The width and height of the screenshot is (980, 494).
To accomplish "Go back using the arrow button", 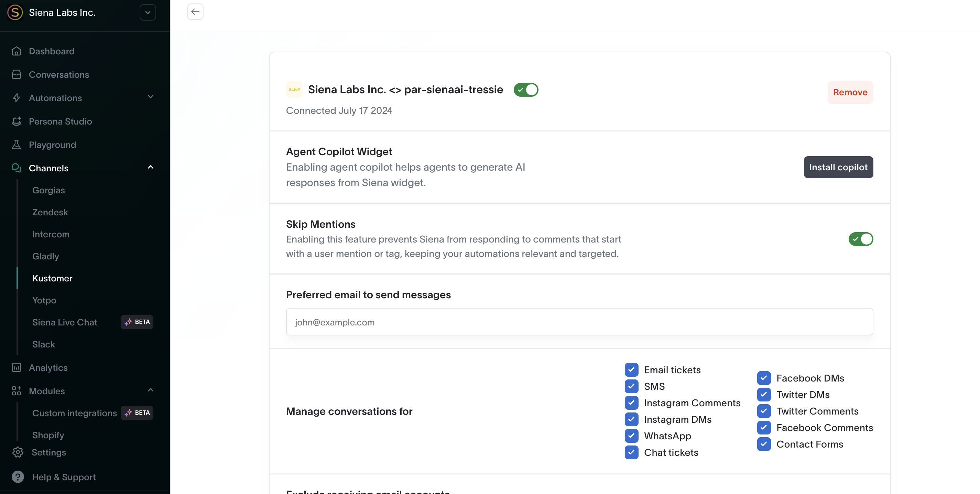I will tap(195, 12).
